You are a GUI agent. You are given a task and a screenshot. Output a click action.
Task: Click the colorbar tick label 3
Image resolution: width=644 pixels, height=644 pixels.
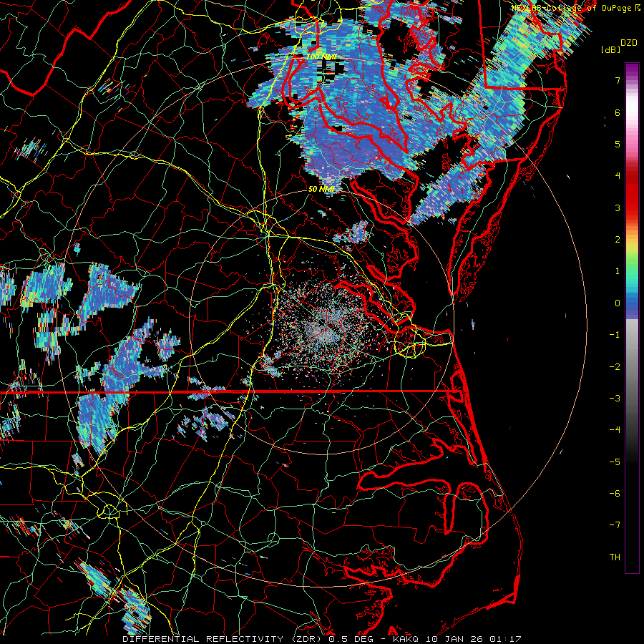(x=618, y=208)
